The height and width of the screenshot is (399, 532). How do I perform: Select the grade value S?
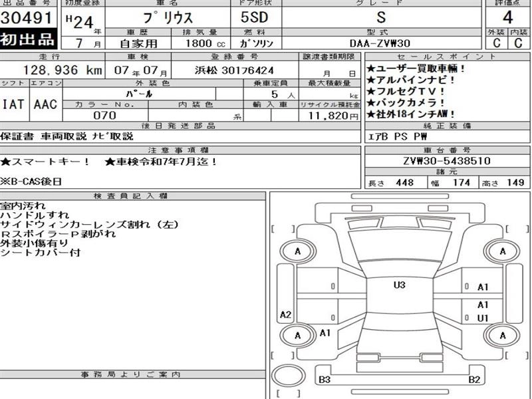click(381, 17)
